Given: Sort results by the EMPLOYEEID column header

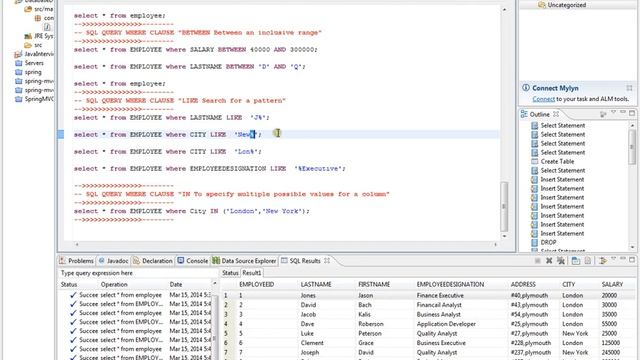Looking at the screenshot, I should (x=256, y=284).
